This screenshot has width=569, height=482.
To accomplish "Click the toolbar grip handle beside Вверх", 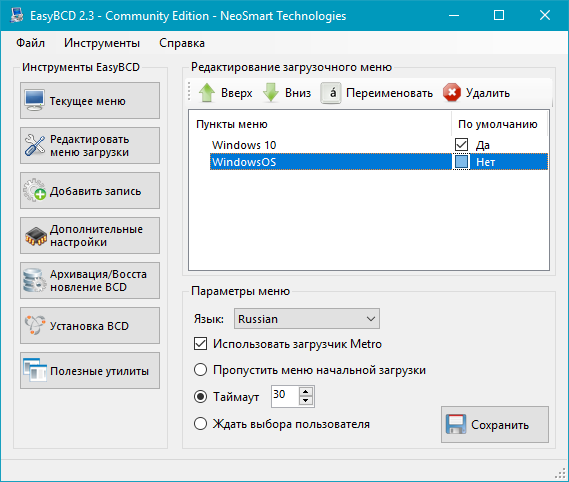I will 189,92.
